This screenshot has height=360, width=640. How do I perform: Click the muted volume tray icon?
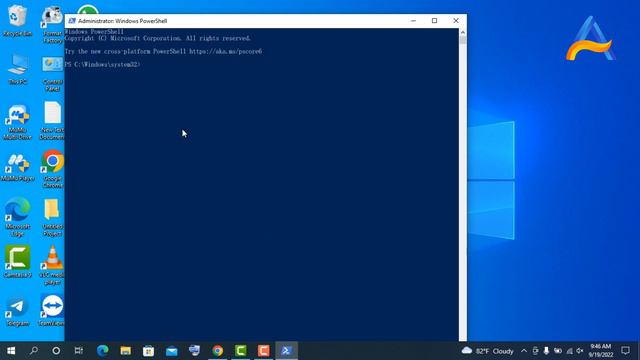coord(580,351)
